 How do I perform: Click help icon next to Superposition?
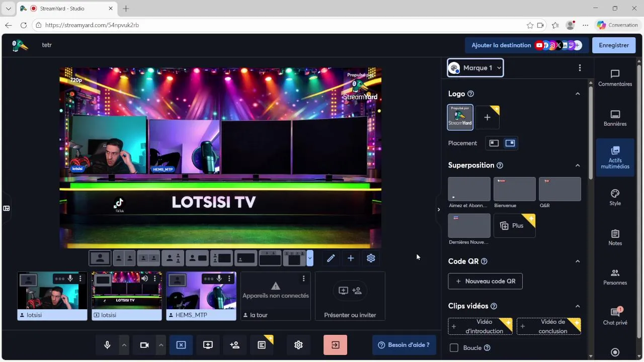(500, 165)
